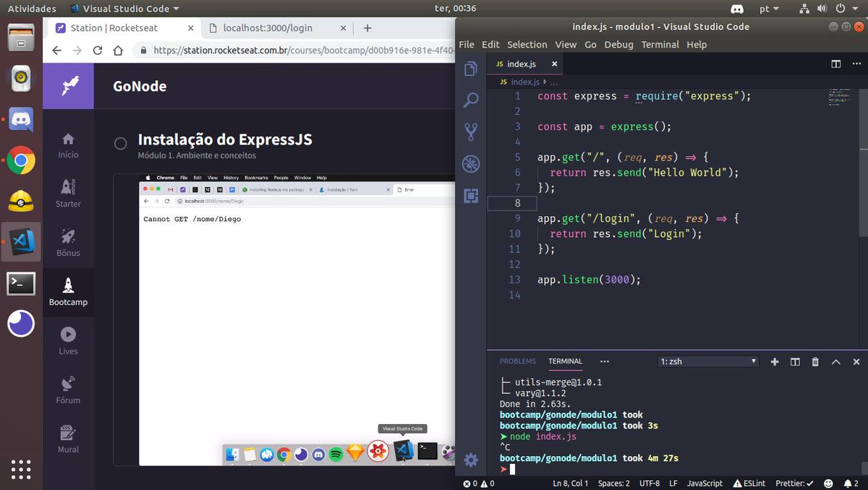The height and width of the screenshot is (490, 868).
Task: Go back in Chrome browser
Action: pyautogui.click(x=57, y=51)
